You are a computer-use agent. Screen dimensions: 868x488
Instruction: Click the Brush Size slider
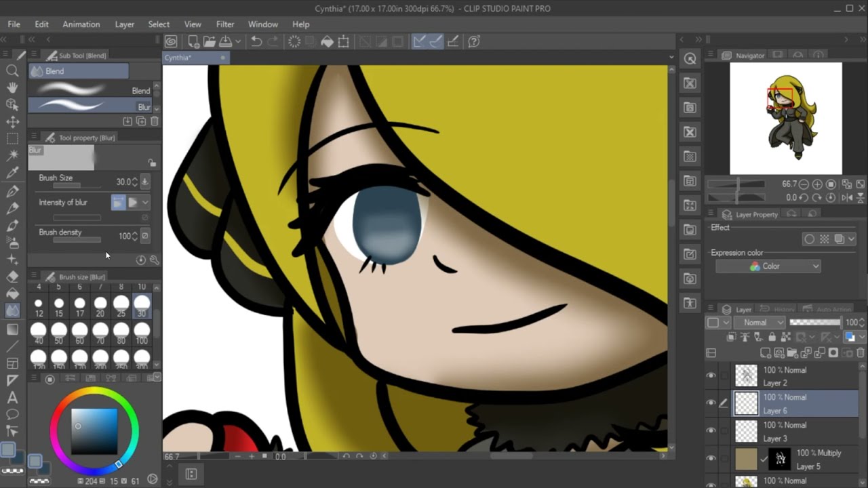click(77, 186)
